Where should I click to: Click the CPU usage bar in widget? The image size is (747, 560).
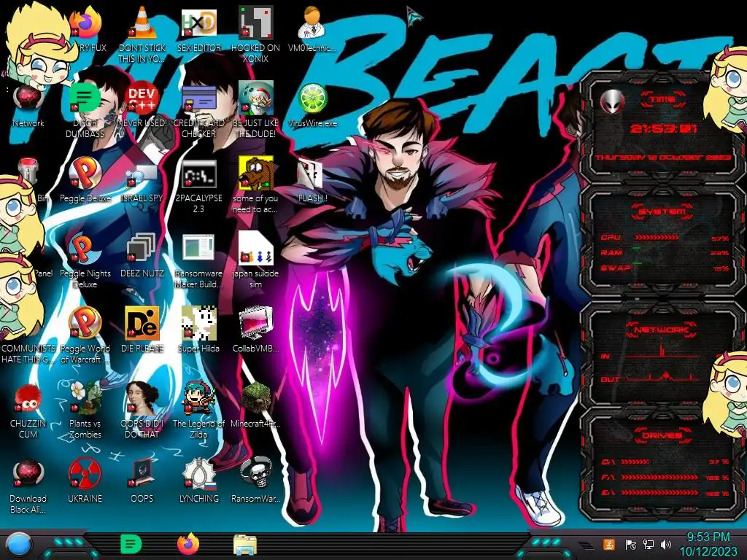(x=657, y=237)
